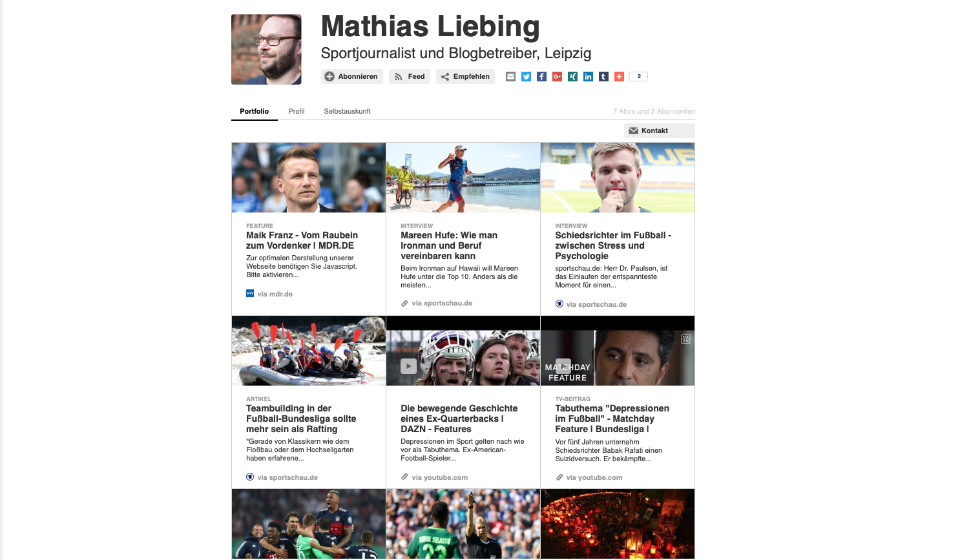Share the profile on LinkedIn
This screenshot has height=560, width=971.
tap(588, 76)
